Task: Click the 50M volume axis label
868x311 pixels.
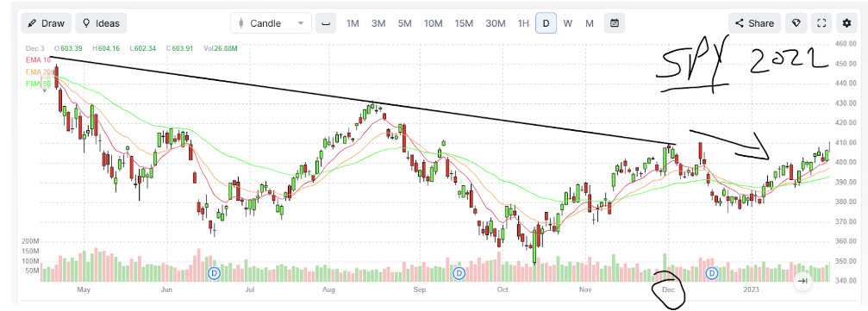Action: [32, 271]
